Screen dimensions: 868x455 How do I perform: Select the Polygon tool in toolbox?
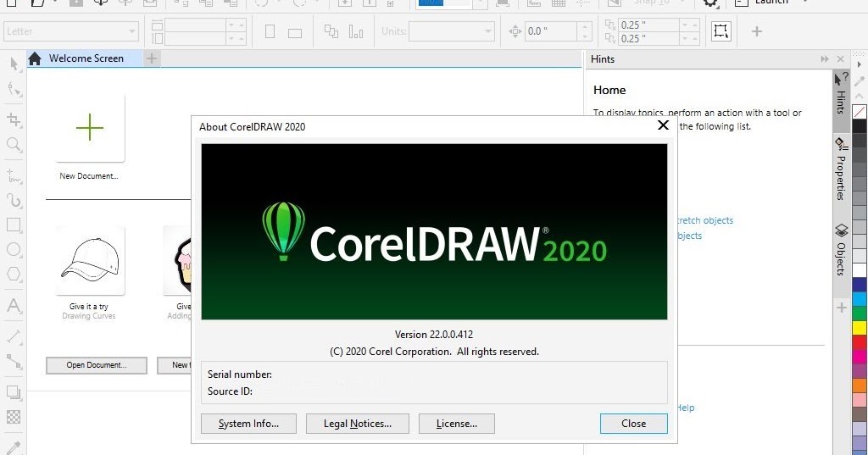coord(14,274)
